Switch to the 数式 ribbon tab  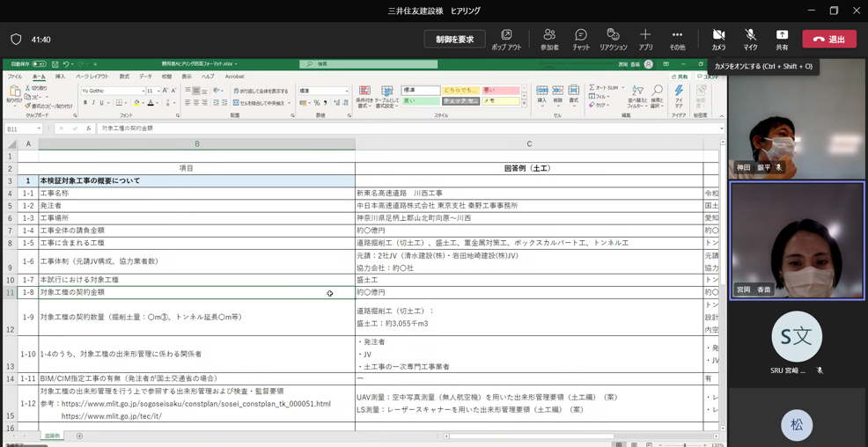point(124,77)
